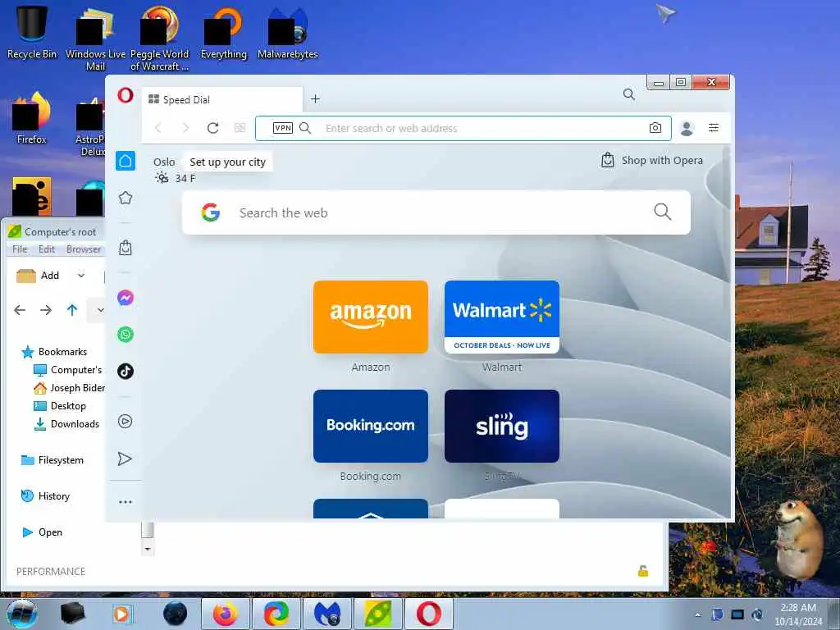Open the Amazon speed dial tile
This screenshot has height=630, width=840.
pyautogui.click(x=371, y=317)
